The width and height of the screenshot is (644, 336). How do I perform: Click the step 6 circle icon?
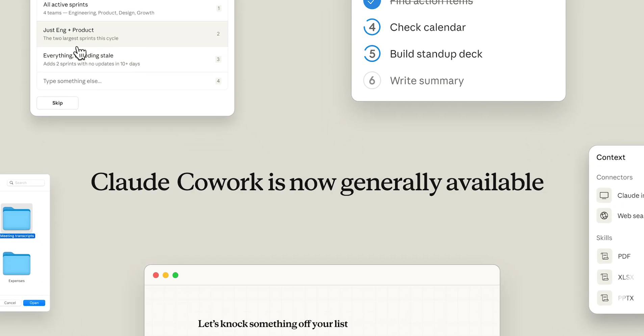372,80
